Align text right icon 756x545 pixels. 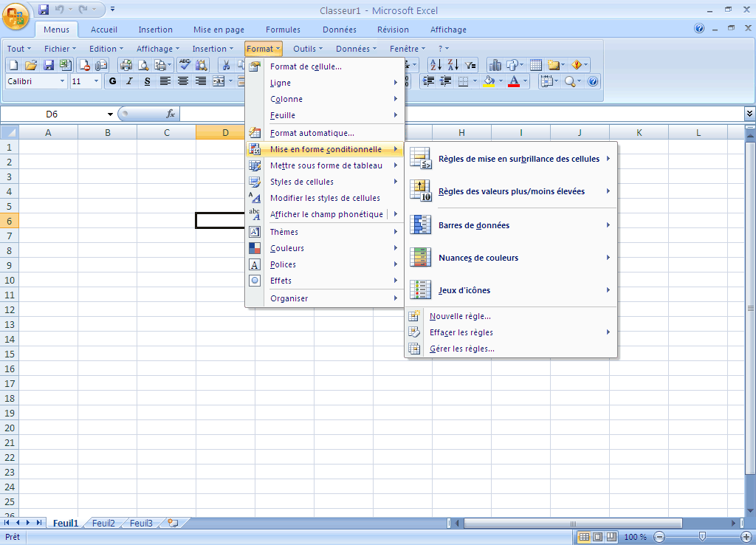click(x=201, y=81)
